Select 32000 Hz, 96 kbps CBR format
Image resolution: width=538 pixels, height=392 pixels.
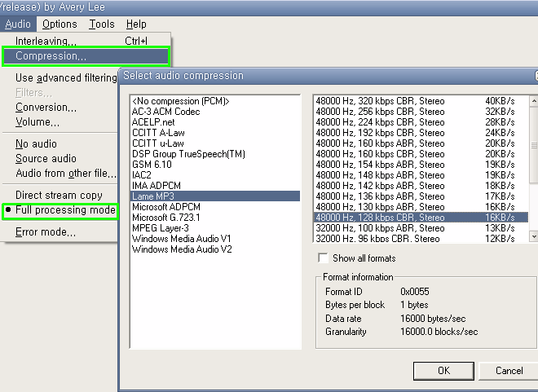[421, 238]
